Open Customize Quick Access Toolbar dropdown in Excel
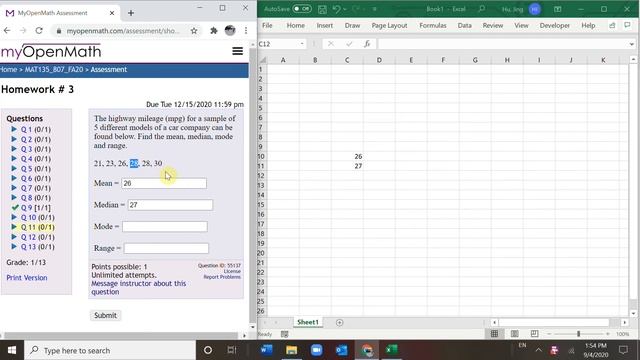Viewport: 640px width, 360px height. tap(375, 9)
